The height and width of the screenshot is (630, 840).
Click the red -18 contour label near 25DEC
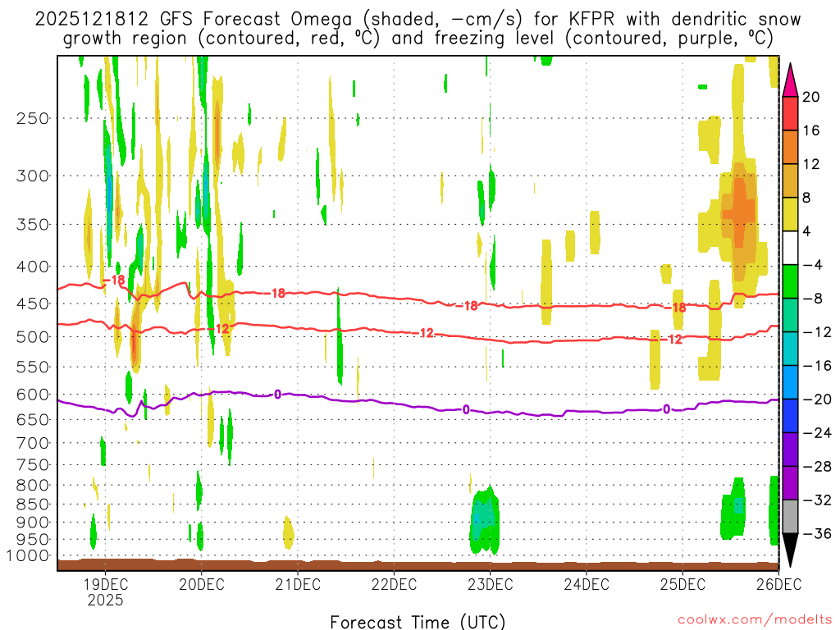click(x=676, y=308)
